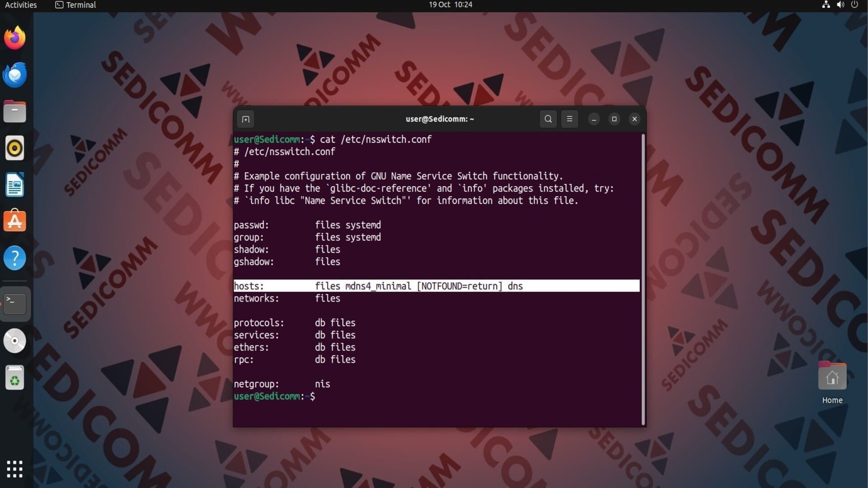Open Activities overview
Viewport: 868px width, 488px height.
tap(21, 5)
